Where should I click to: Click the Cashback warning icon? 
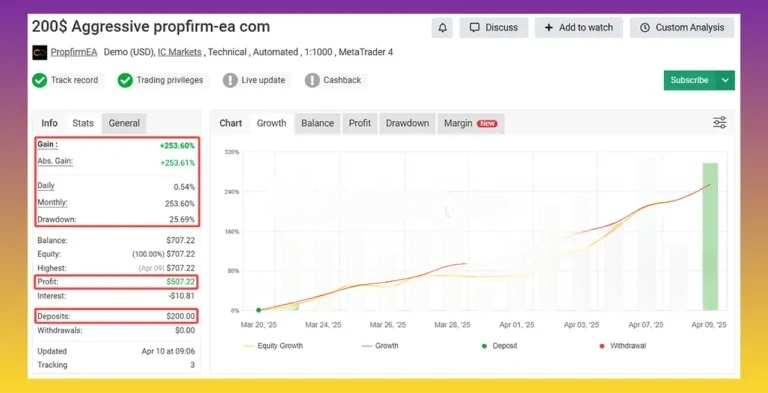(x=312, y=80)
